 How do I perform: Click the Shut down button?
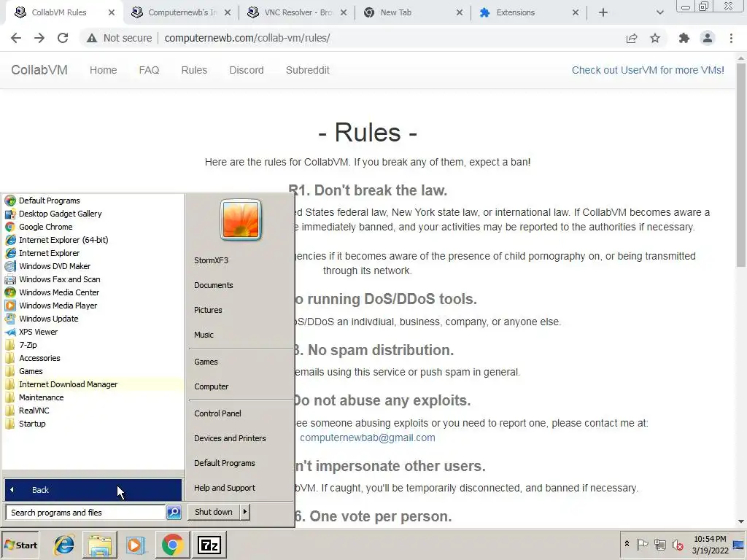click(214, 512)
